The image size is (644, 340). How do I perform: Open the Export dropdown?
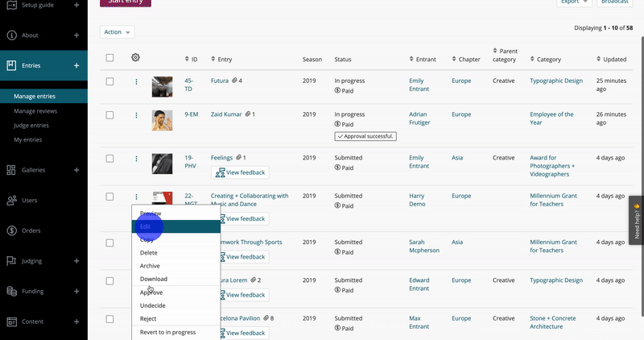(x=573, y=2)
